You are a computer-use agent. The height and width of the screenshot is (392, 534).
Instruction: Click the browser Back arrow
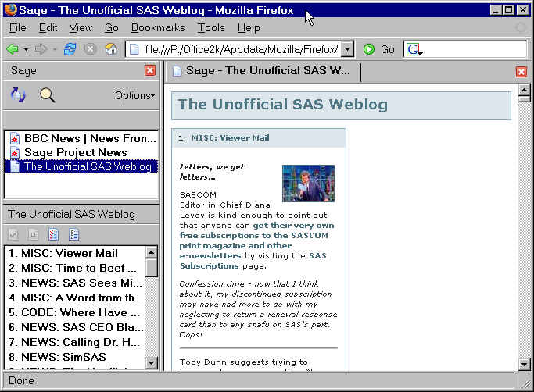point(13,49)
